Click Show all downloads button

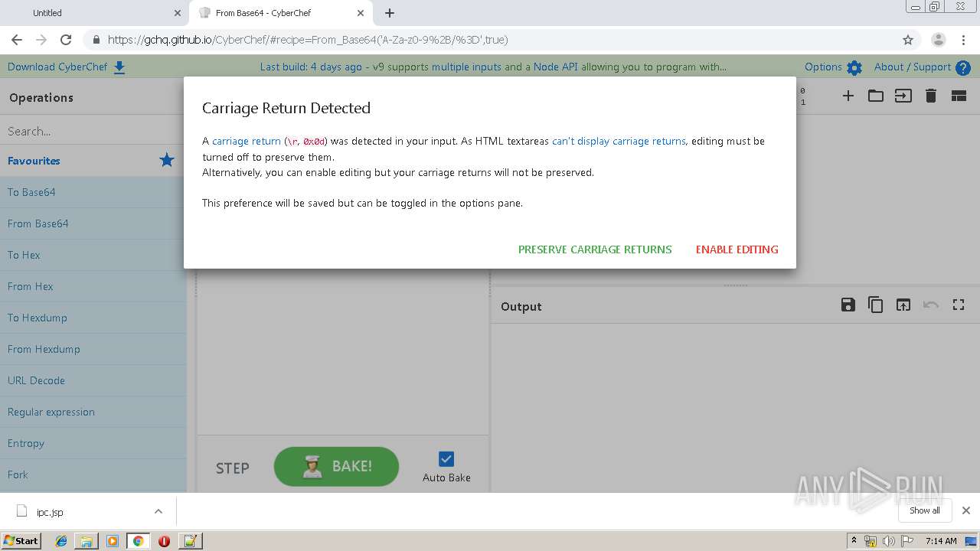[x=924, y=510]
